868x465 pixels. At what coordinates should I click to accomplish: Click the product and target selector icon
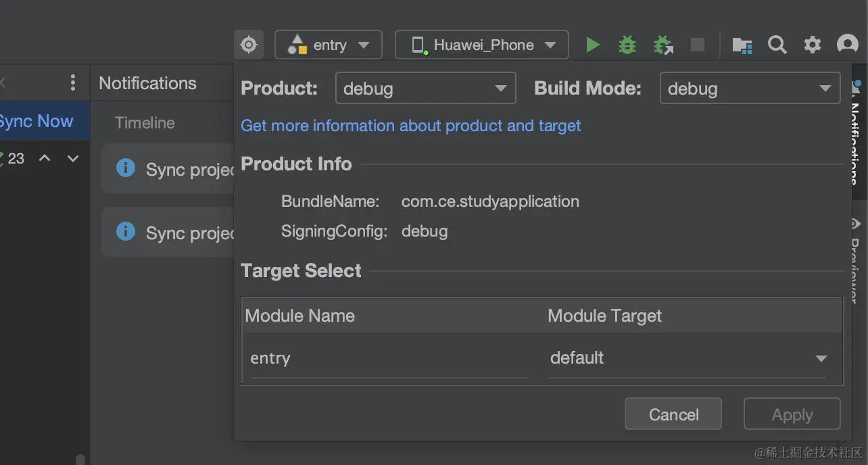249,45
